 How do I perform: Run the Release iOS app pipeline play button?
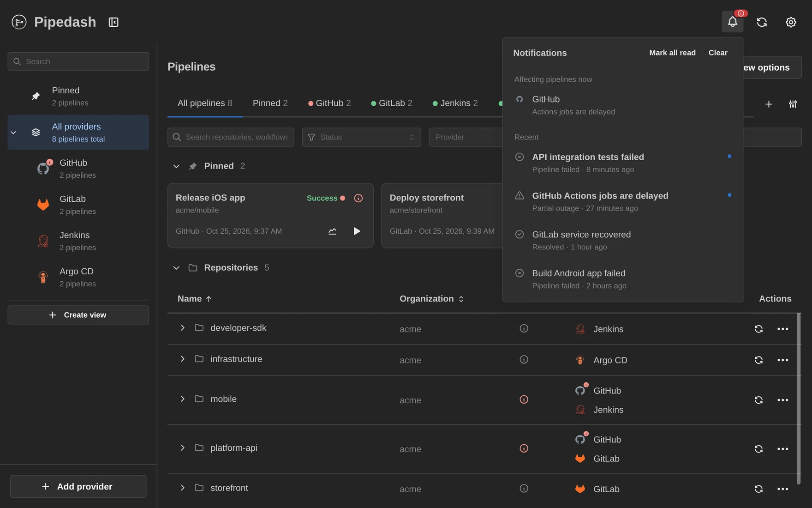coord(357,231)
